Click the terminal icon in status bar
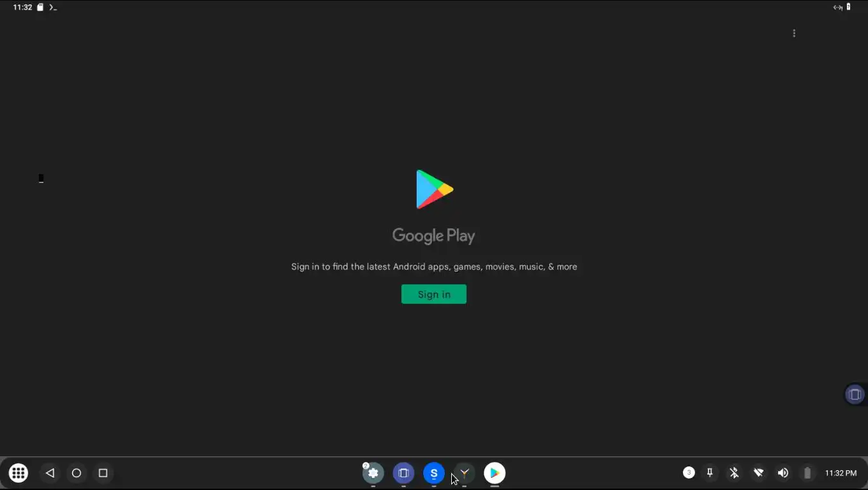 tap(53, 7)
